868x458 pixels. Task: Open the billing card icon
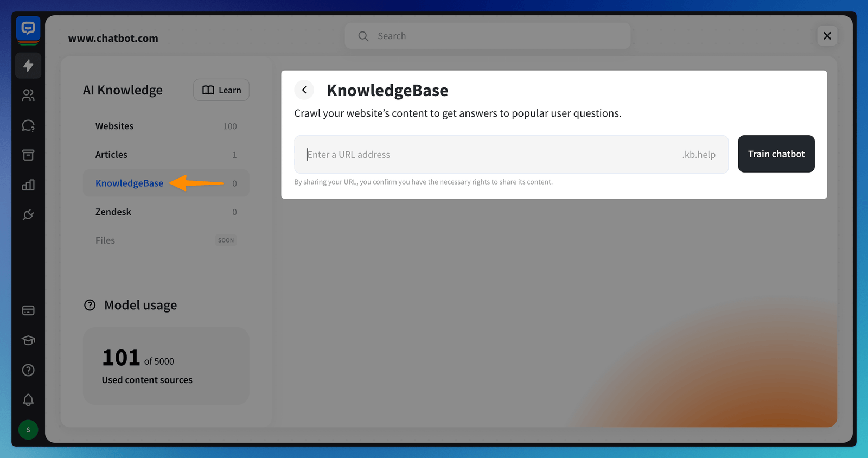28,310
